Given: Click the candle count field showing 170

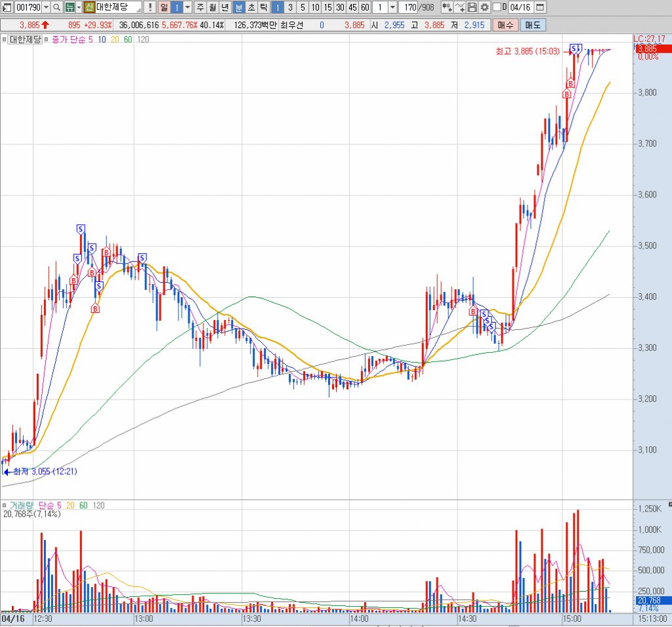Looking at the screenshot, I should (408, 7).
